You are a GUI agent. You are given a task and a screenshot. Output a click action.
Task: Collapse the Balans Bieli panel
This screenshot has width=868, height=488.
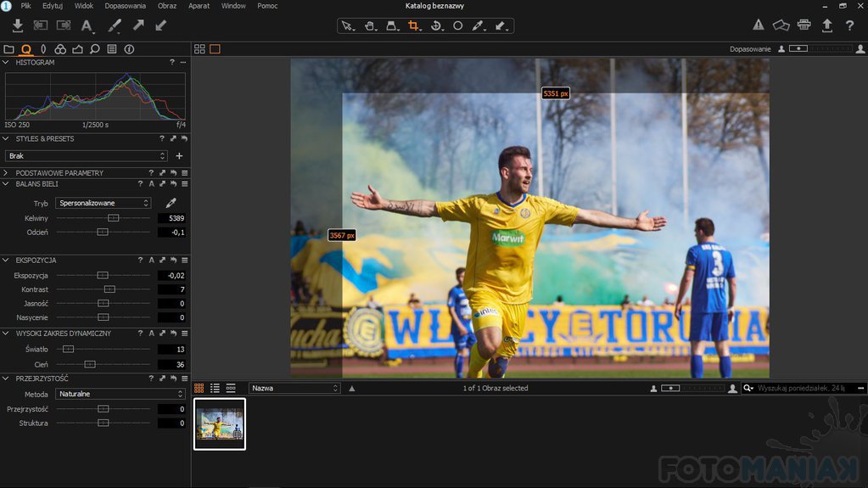6,184
